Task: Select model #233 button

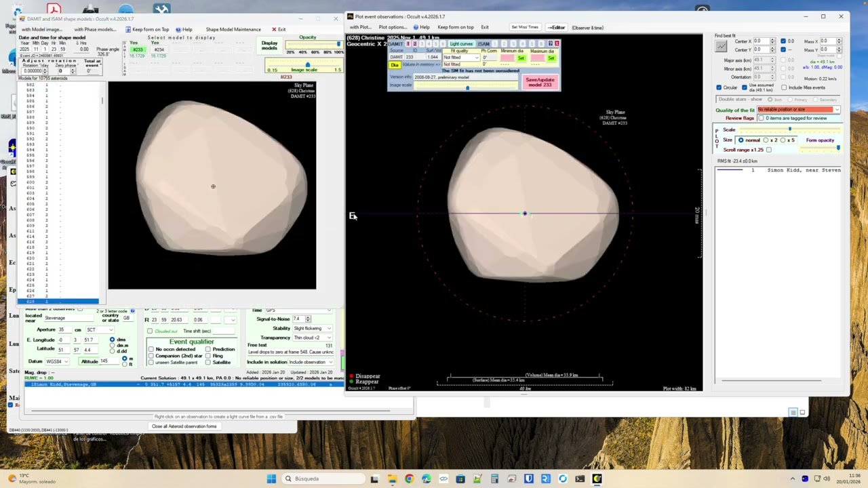Action: click(x=138, y=49)
